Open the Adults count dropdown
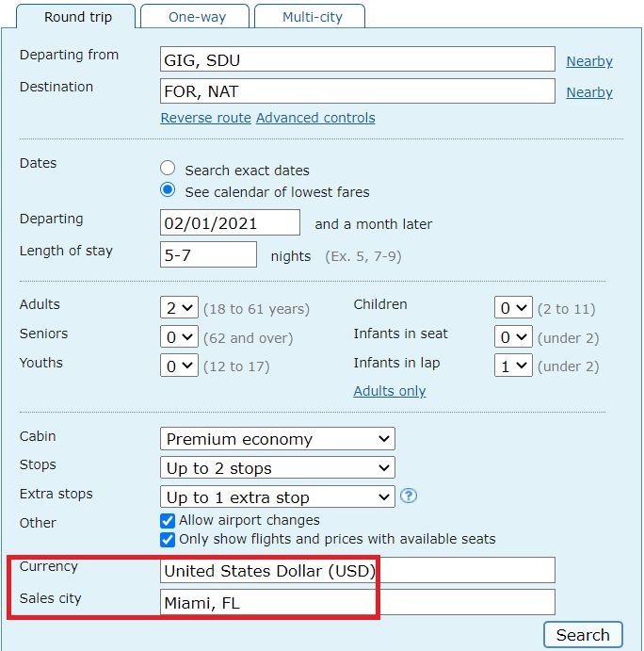 179,308
